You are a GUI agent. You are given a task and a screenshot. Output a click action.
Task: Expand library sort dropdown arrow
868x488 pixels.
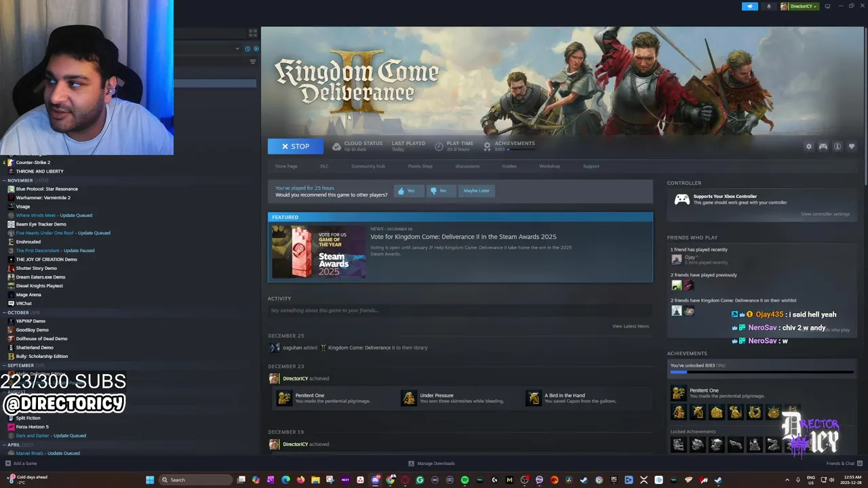click(x=237, y=49)
